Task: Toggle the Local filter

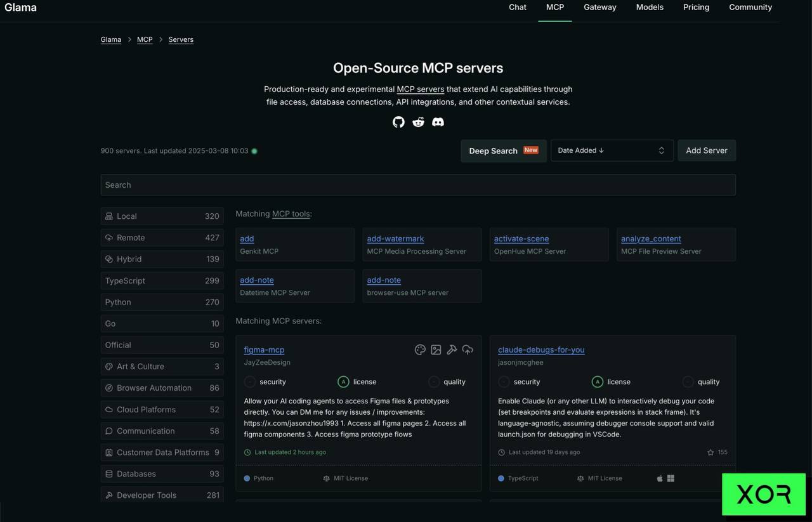Action: pos(162,216)
